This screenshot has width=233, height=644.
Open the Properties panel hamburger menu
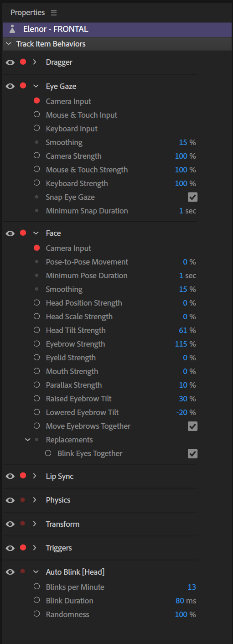coord(54,13)
